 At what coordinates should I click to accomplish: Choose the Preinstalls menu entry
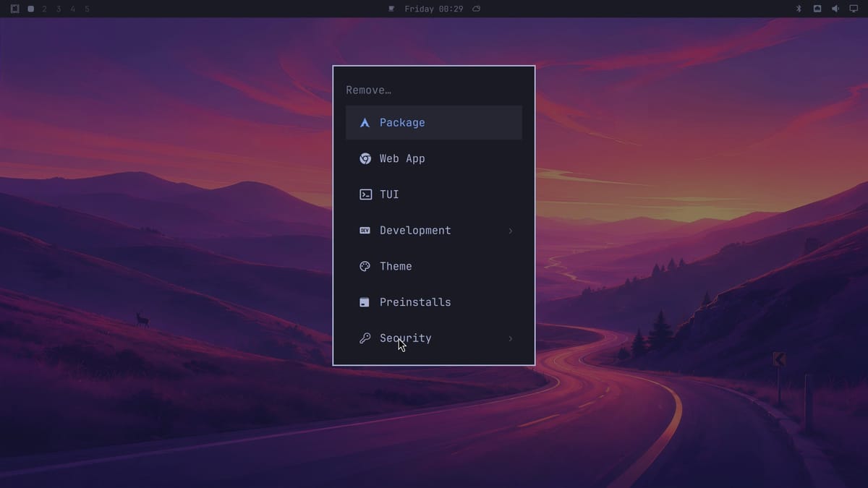click(434, 302)
